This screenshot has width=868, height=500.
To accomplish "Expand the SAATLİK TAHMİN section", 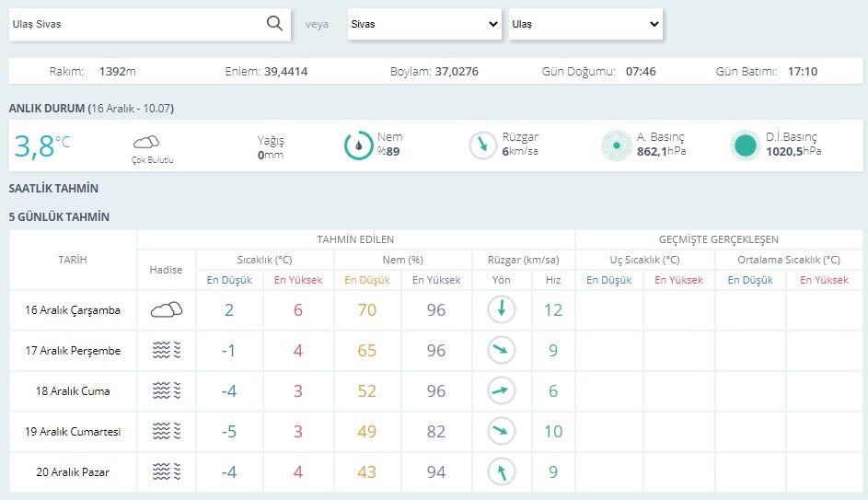I will 53,189.
